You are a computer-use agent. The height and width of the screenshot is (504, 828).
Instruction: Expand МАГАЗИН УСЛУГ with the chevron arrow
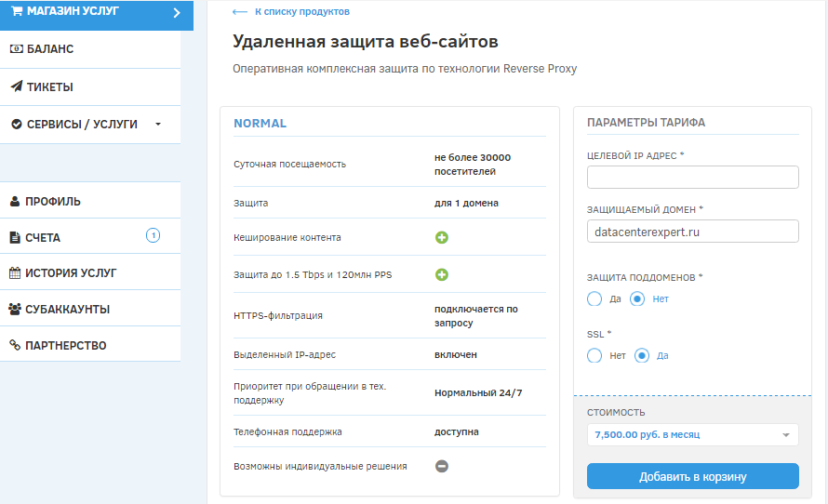click(176, 12)
